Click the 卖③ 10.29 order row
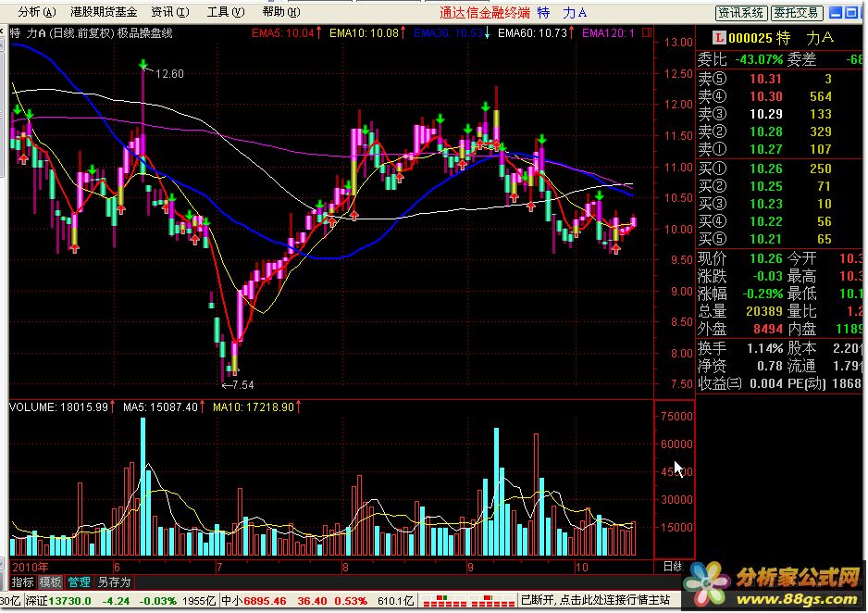The height and width of the screenshot is (613, 868). tap(779, 114)
